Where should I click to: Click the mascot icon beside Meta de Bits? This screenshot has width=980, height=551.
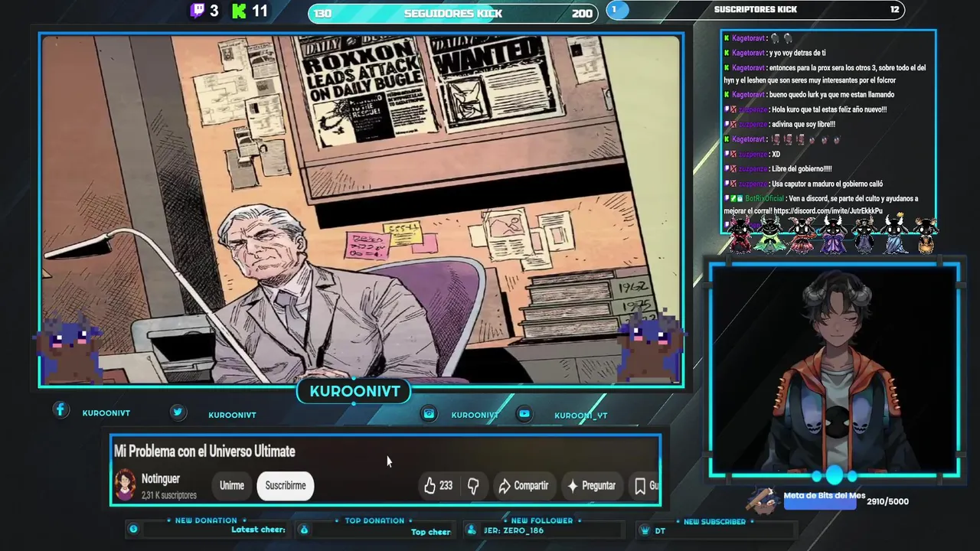click(x=763, y=500)
